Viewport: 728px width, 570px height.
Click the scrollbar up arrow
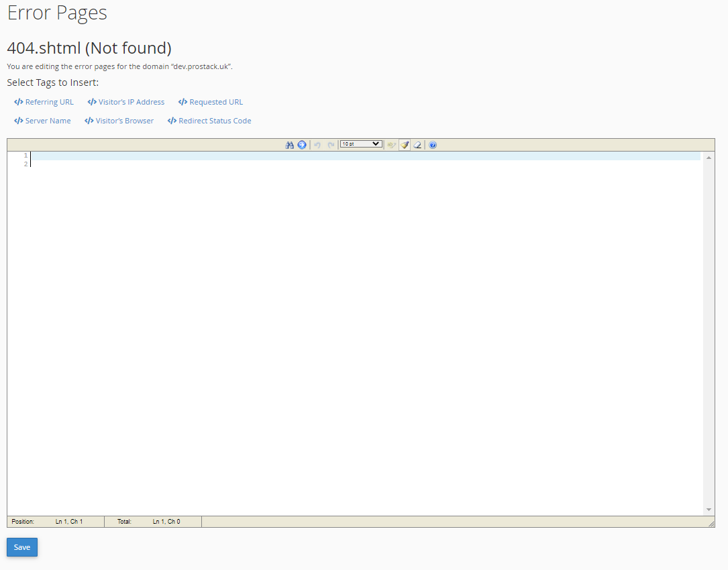709,156
